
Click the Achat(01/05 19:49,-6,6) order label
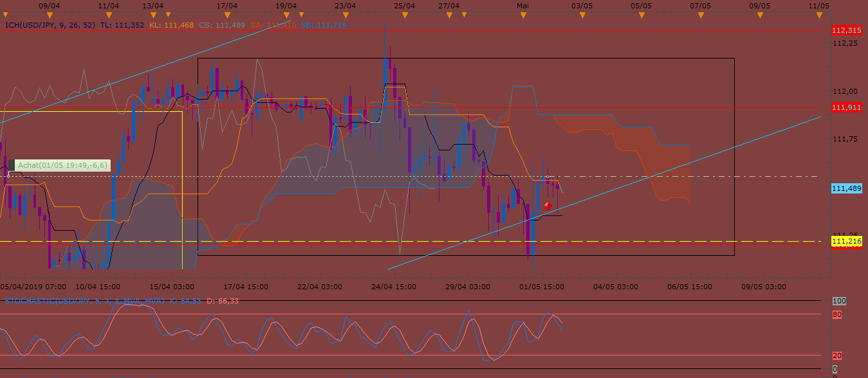[x=63, y=165]
